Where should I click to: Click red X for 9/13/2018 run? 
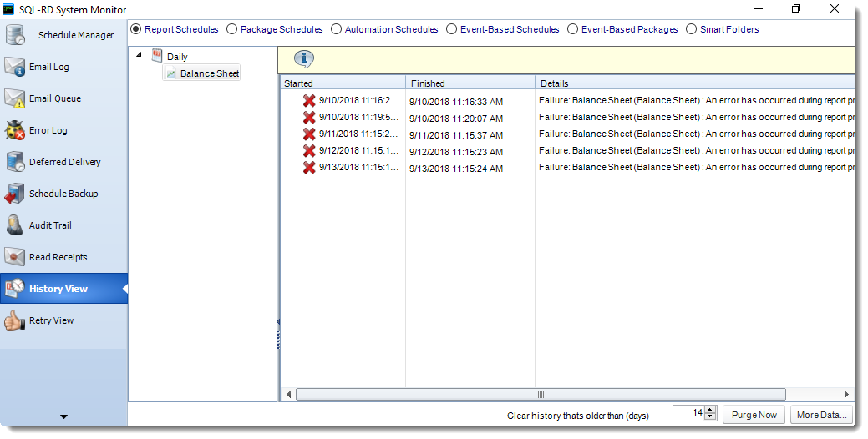coord(309,167)
